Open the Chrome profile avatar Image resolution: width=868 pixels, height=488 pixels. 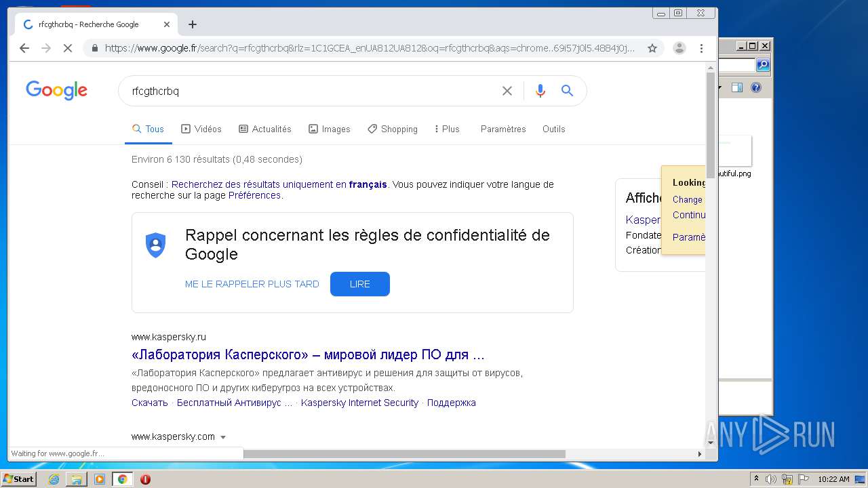(679, 48)
